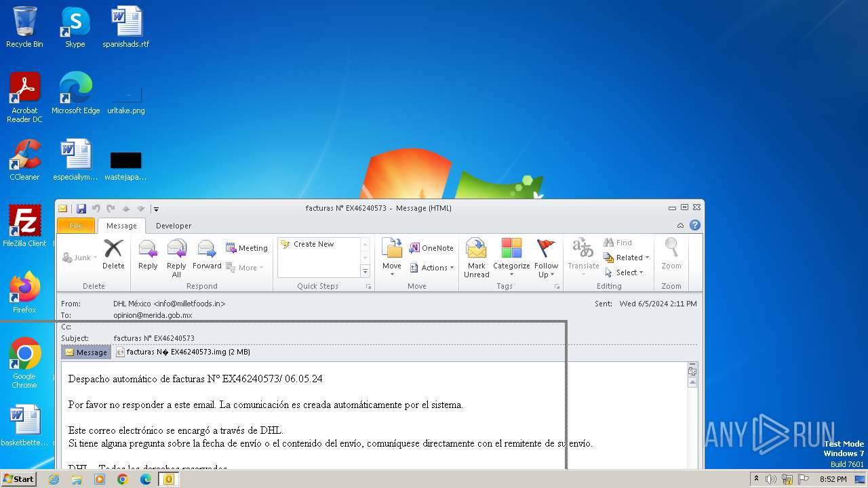The height and width of the screenshot is (488, 868).
Task: Open Windows Explorer in the taskbar
Action: [x=77, y=479]
